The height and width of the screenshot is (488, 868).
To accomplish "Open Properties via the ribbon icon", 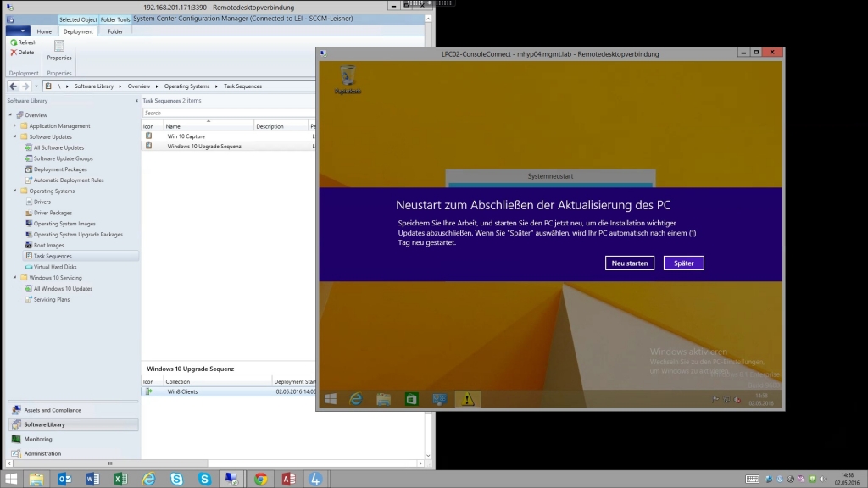I will (x=59, y=47).
